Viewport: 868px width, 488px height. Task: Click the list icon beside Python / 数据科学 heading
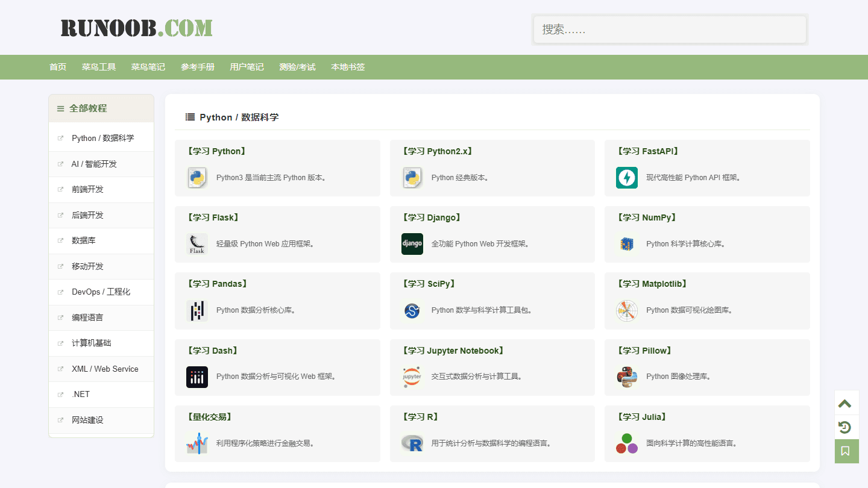pos(190,117)
